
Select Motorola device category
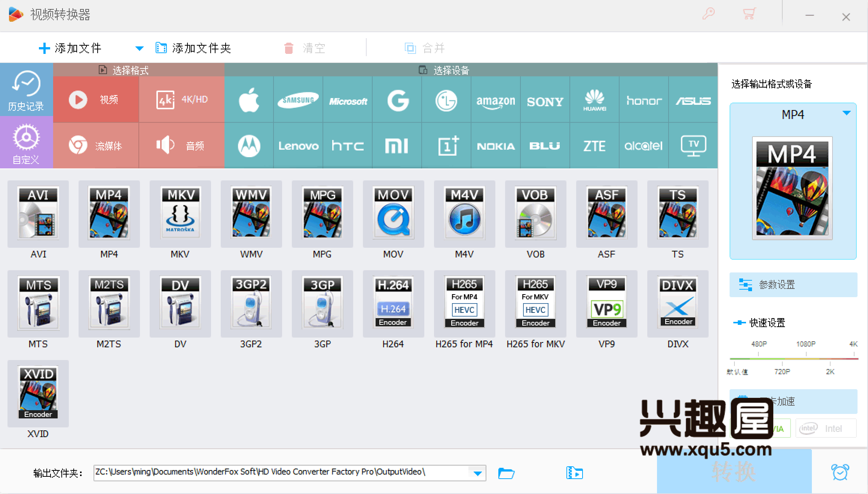pyautogui.click(x=249, y=146)
